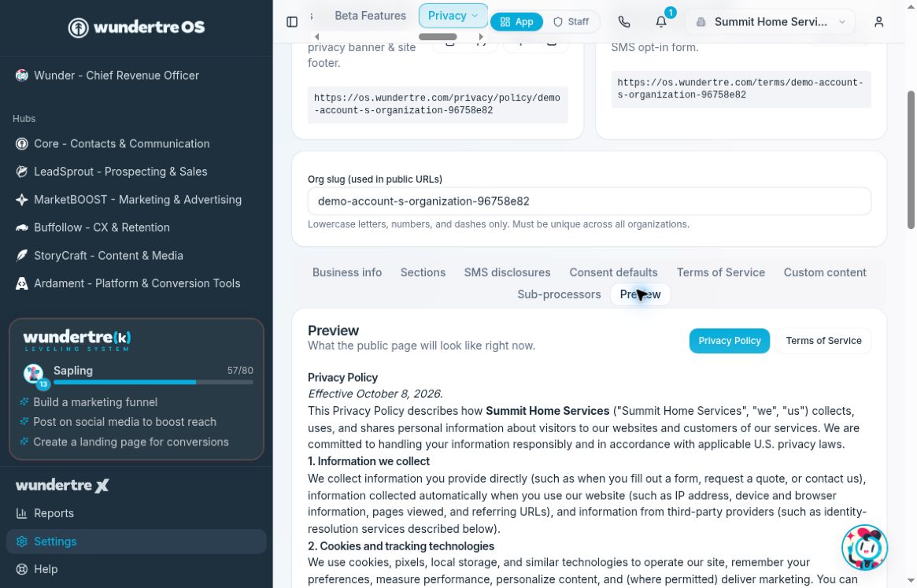Screen dimensions: 917x588
Task: Open the phone dialer icon
Action: coord(624,22)
